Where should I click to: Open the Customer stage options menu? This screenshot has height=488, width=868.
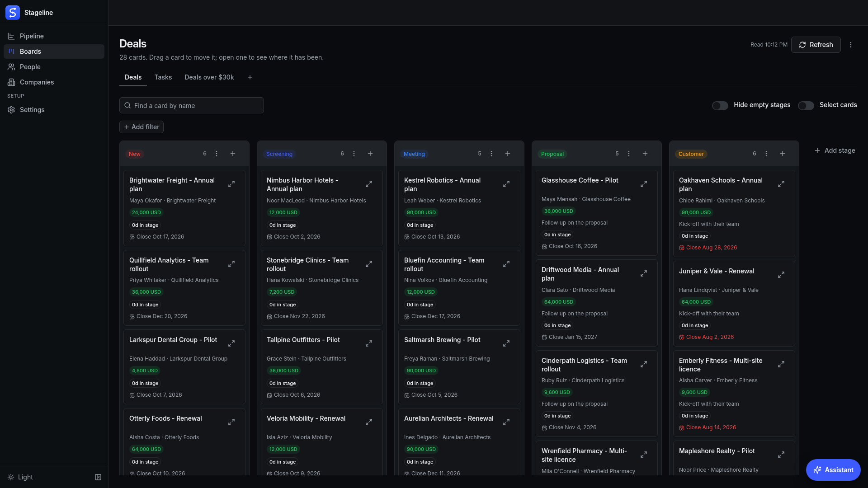(x=766, y=154)
